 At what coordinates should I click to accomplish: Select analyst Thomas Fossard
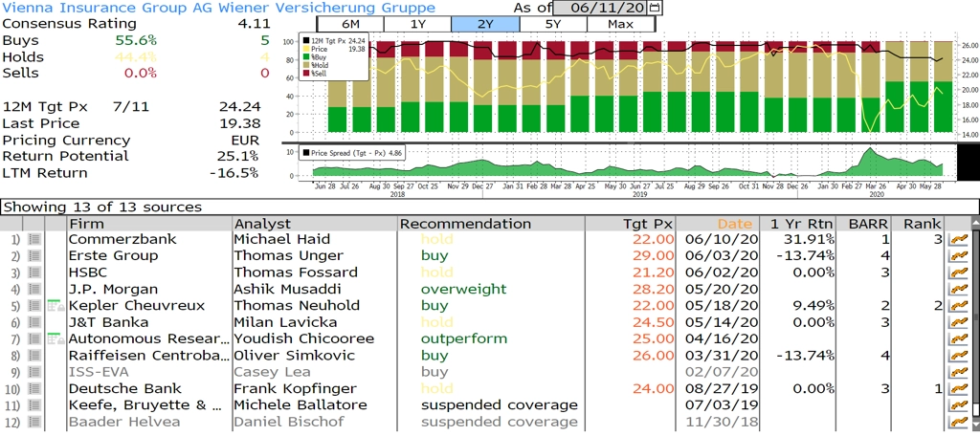click(296, 272)
